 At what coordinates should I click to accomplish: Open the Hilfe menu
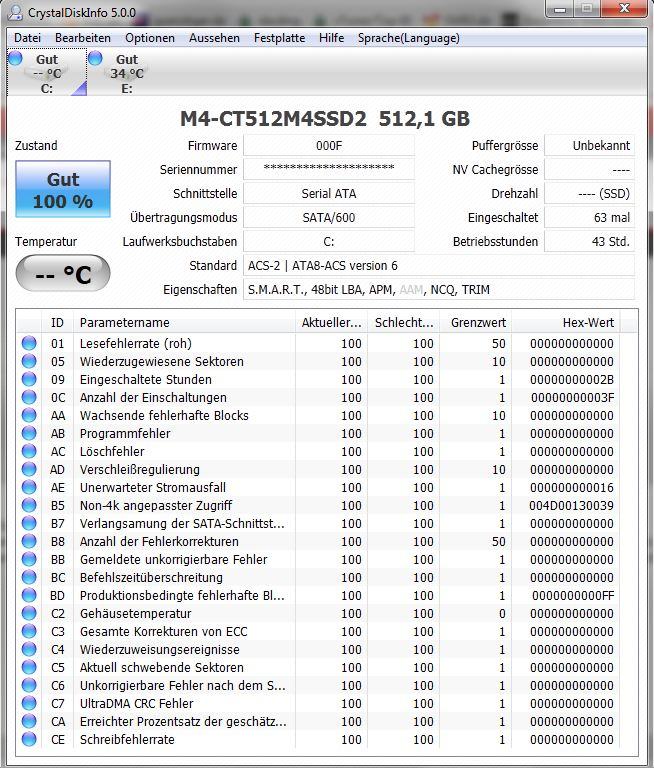[x=332, y=38]
